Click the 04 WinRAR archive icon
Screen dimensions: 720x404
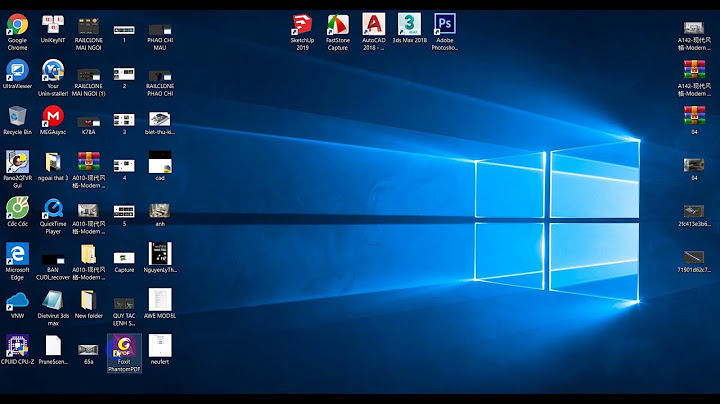coord(694,116)
